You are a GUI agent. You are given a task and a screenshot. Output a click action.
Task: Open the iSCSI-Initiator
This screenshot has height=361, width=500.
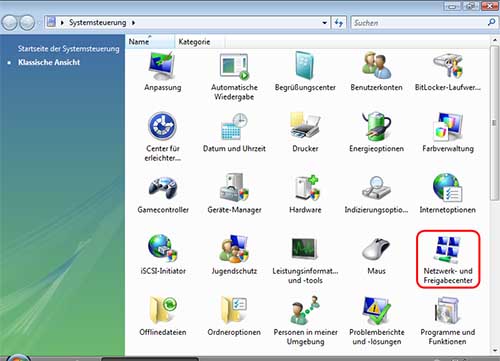click(x=163, y=255)
